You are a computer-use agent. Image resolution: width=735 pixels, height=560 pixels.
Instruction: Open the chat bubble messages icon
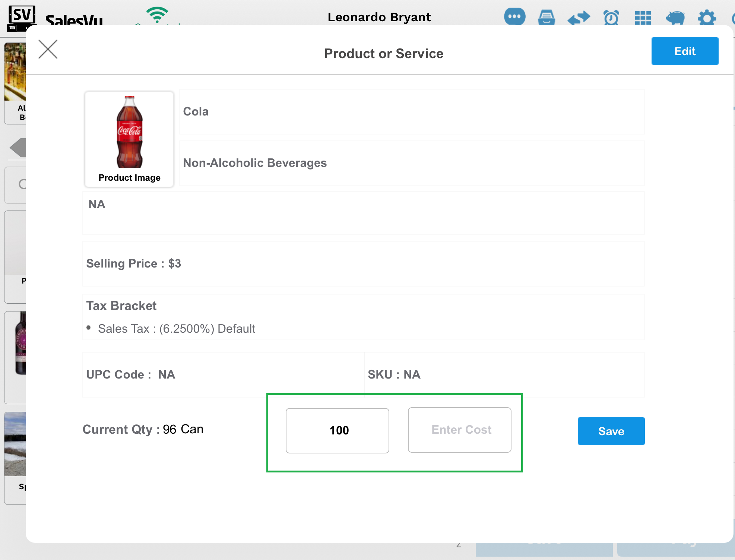pyautogui.click(x=514, y=17)
